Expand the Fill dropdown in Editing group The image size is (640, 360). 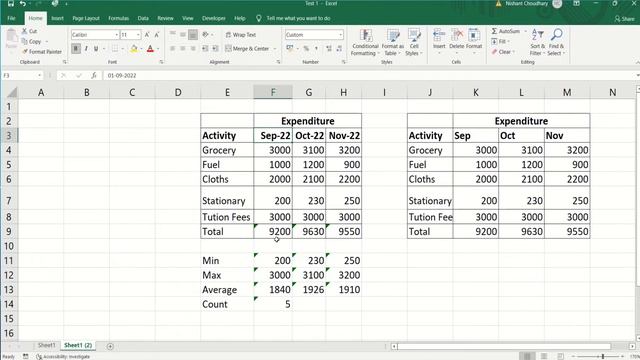(x=509, y=42)
